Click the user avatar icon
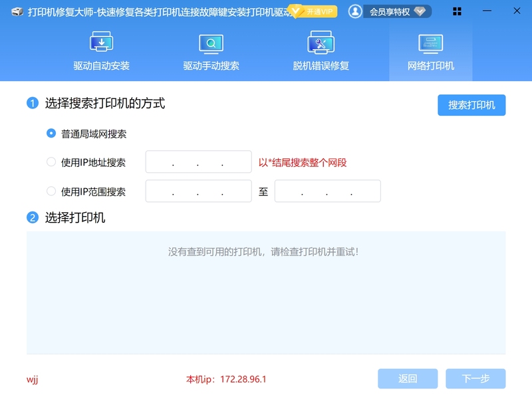This screenshot has height=399, width=532. 355,11
